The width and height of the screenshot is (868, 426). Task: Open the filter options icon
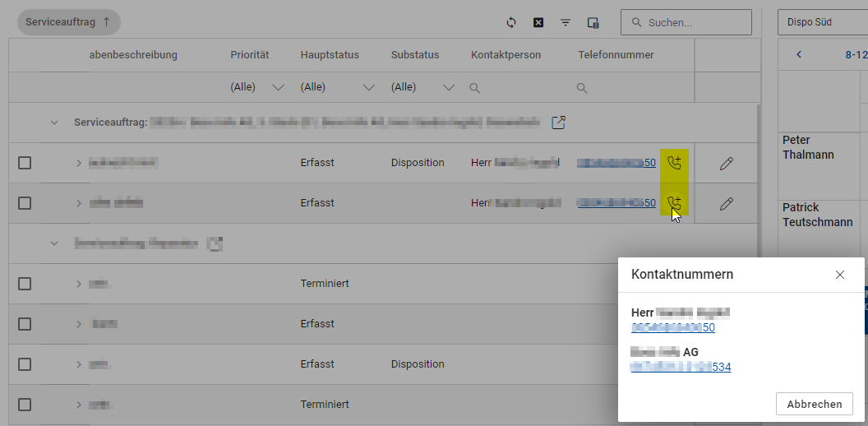coord(566,23)
